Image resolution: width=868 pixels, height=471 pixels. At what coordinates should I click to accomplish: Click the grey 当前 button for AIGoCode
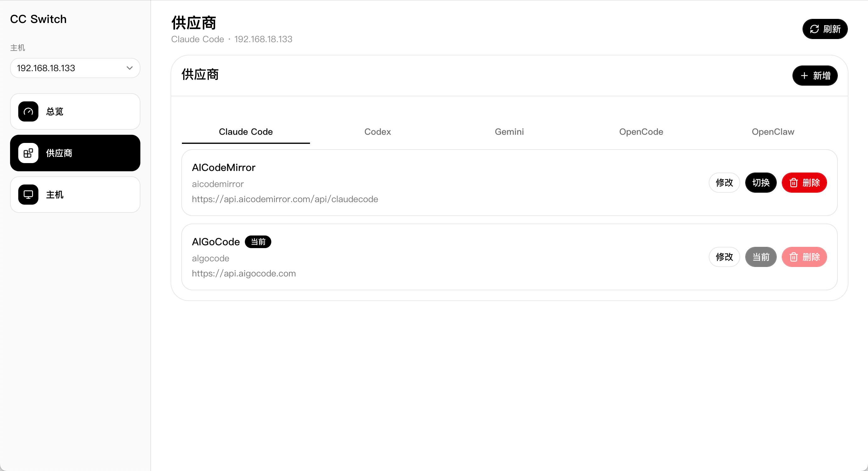point(761,257)
